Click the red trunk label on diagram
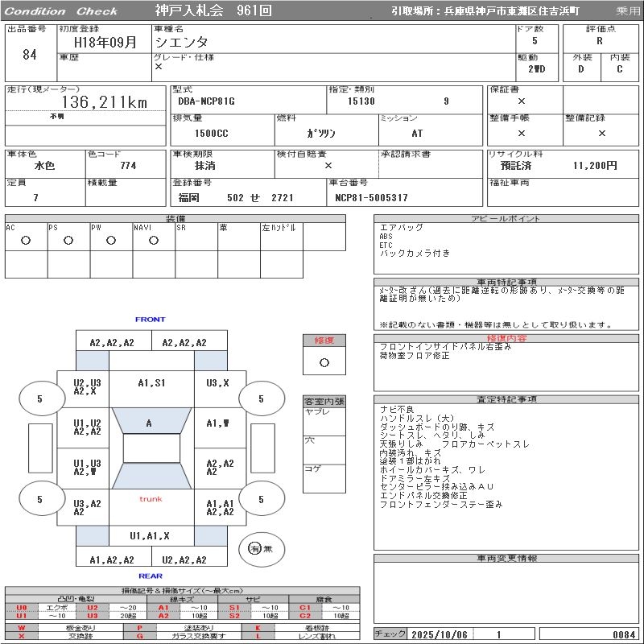The width and height of the screenshot is (644, 644). (x=151, y=499)
